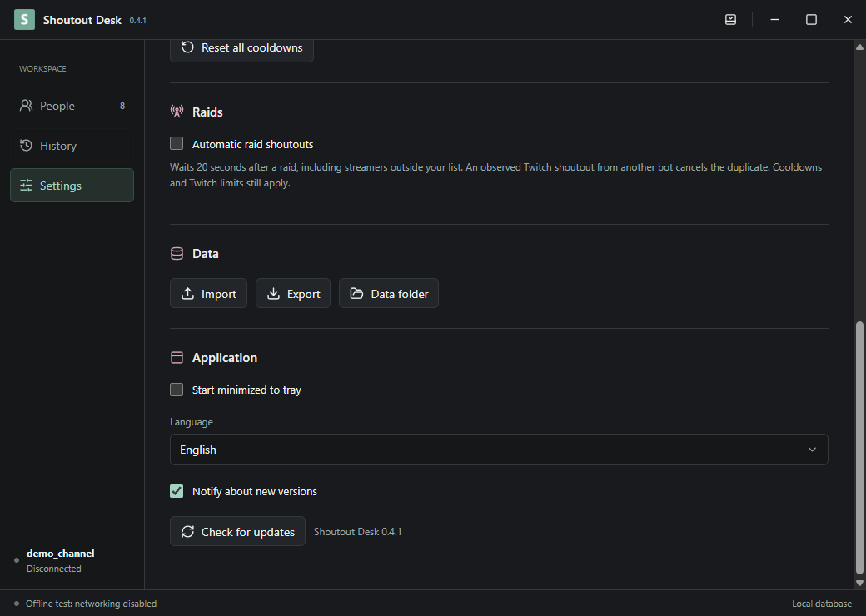
Task: Click the Export button
Action: point(293,293)
